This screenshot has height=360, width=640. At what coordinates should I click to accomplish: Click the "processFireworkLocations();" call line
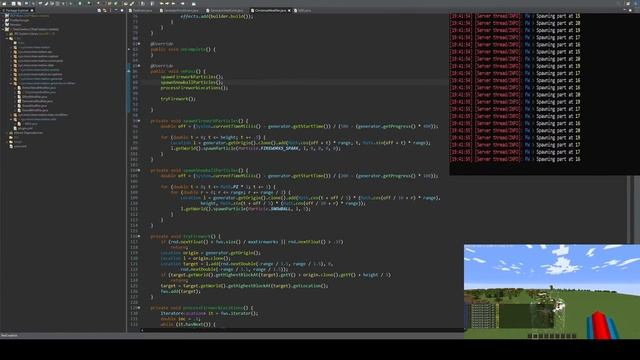[x=194, y=88]
